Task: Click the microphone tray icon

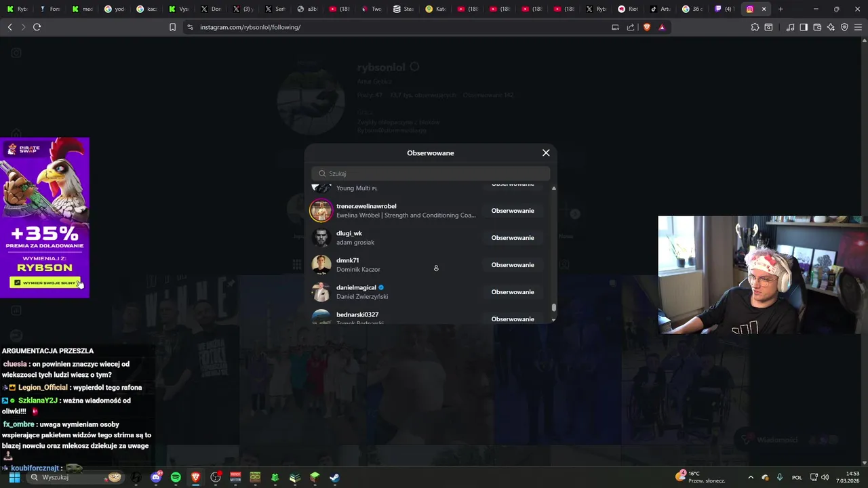Action: pyautogui.click(x=780, y=477)
